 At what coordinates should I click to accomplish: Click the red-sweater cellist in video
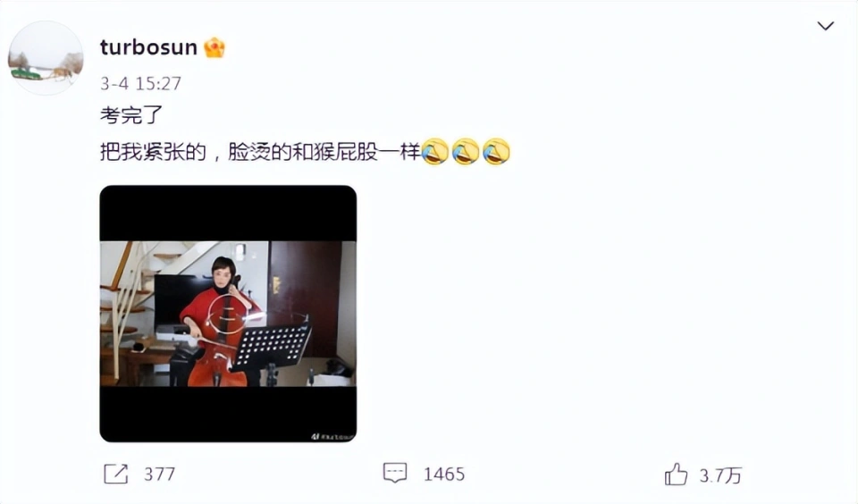click(218, 321)
